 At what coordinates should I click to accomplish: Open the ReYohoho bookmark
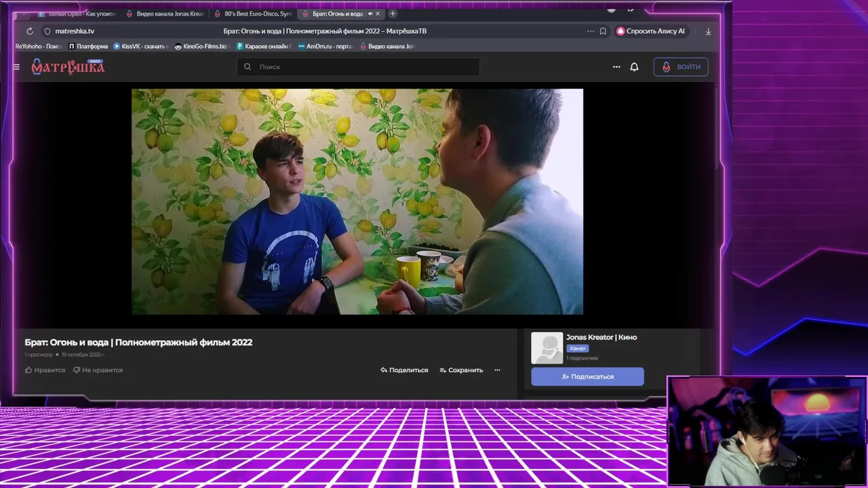(x=39, y=47)
